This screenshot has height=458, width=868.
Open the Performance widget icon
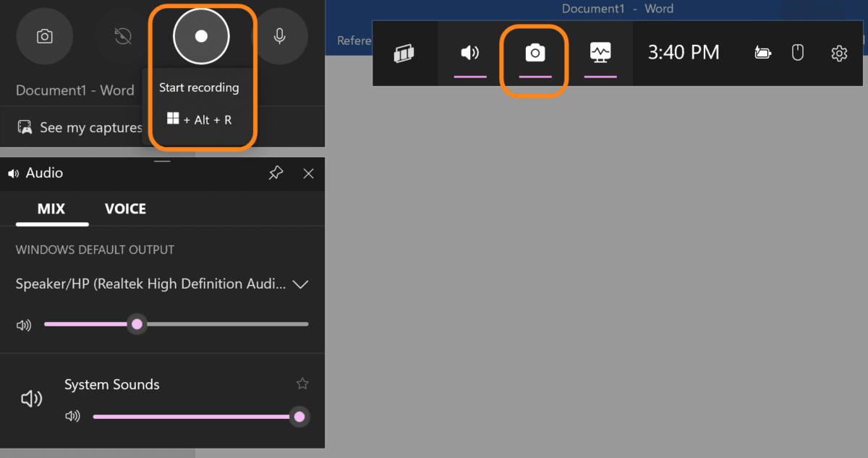tap(600, 51)
